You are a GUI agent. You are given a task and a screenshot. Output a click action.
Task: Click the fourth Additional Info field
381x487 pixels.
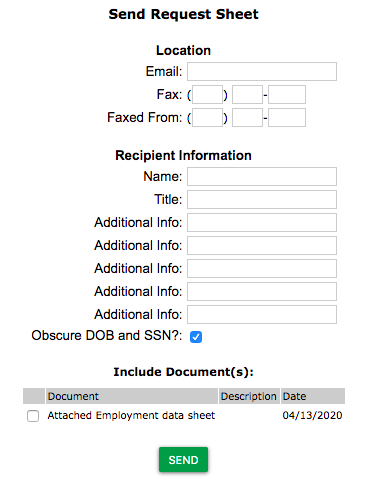point(262,291)
